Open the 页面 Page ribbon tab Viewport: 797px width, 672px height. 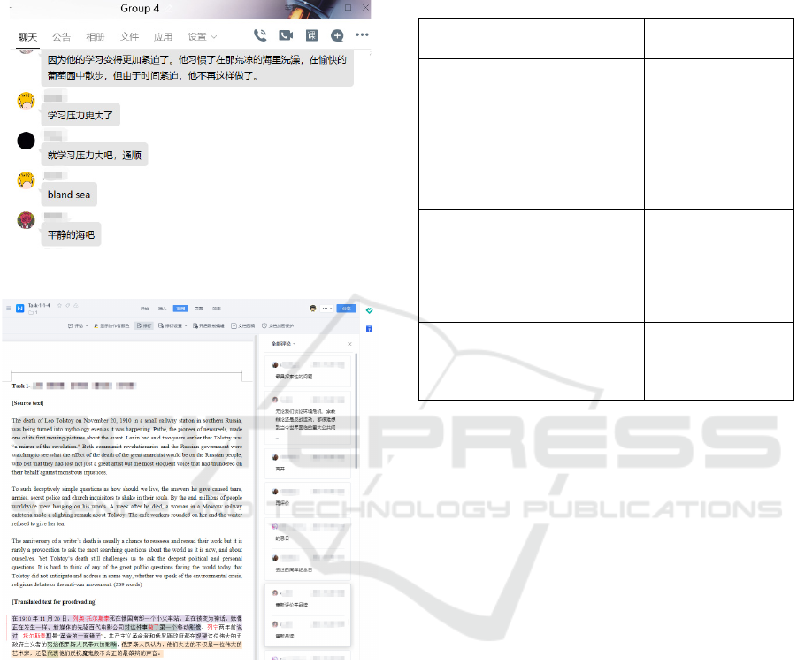pyautogui.click(x=199, y=309)
